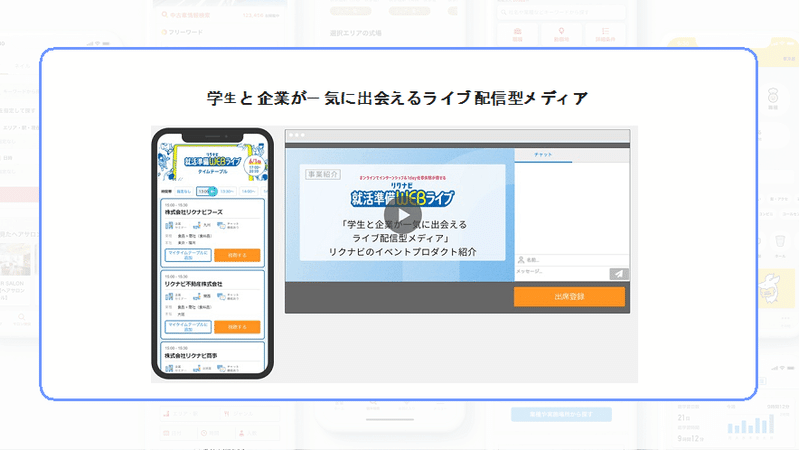Click the location icon in リクナビ不動産 card
The width and height of the screenshot is (800, 450).
pyautogui.click(x=197, y=296)
